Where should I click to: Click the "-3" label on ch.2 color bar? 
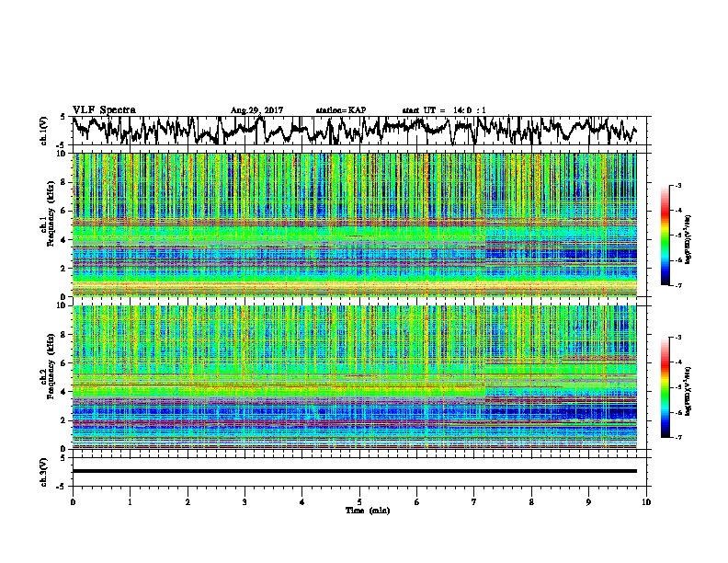[677, 338]
